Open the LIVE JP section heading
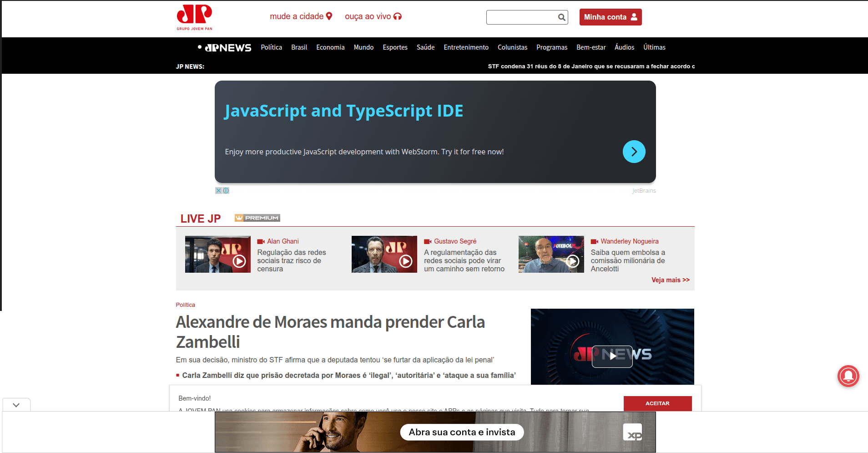Image resolution: width=868 pixels, height=453 pixels. (201, 219)
